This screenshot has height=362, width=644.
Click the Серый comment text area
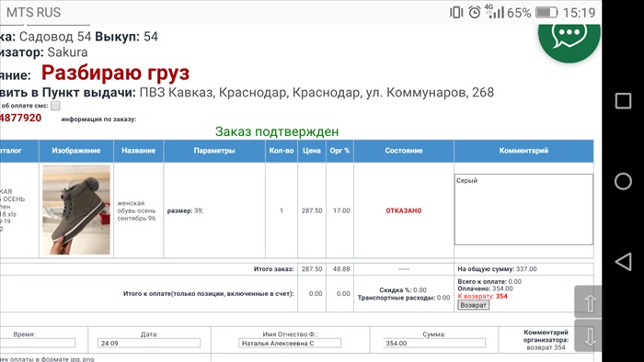(523, 209)
